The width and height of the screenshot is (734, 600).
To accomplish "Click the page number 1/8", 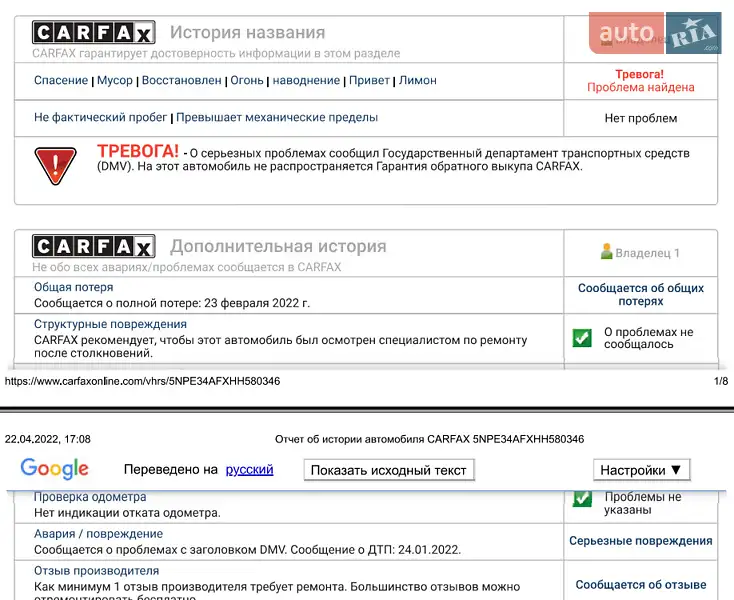I will pos(721,381).
